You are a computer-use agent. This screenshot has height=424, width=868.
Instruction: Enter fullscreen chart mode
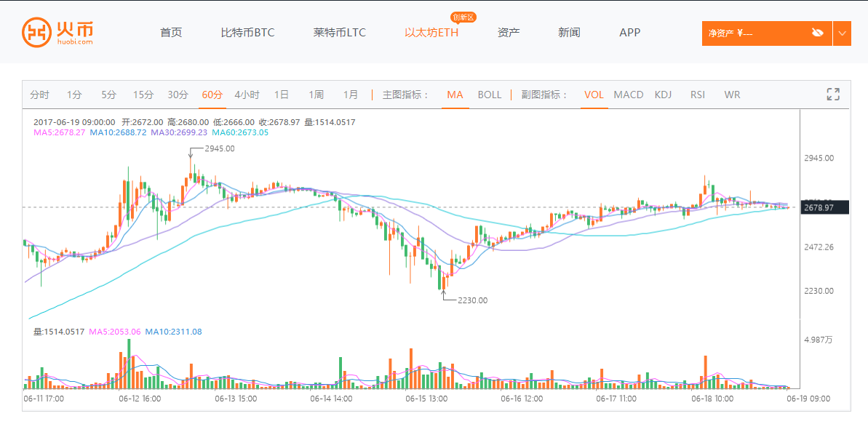(x=833, y=94)
